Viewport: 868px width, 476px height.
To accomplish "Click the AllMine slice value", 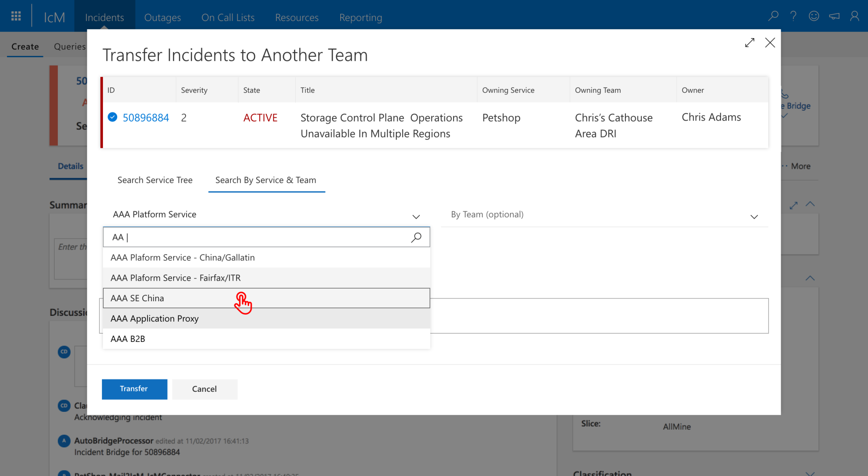I will [677, 427].
